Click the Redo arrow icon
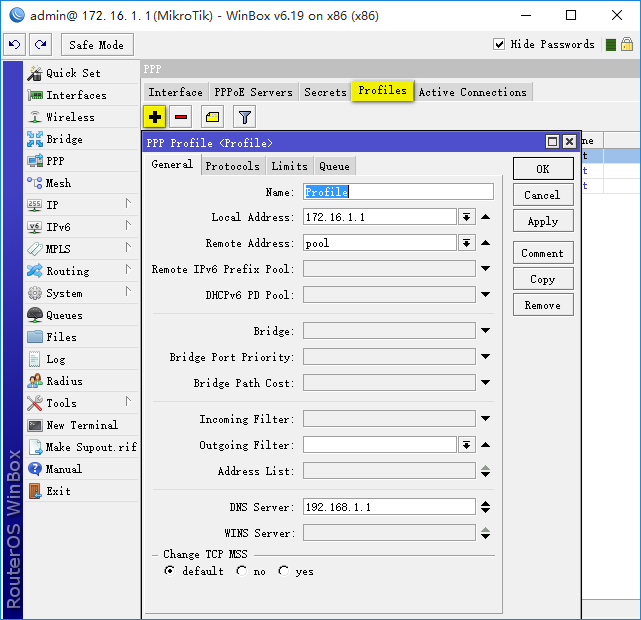Image resolution: width=641 pixels, height=620 pixels. coord(40,44)
